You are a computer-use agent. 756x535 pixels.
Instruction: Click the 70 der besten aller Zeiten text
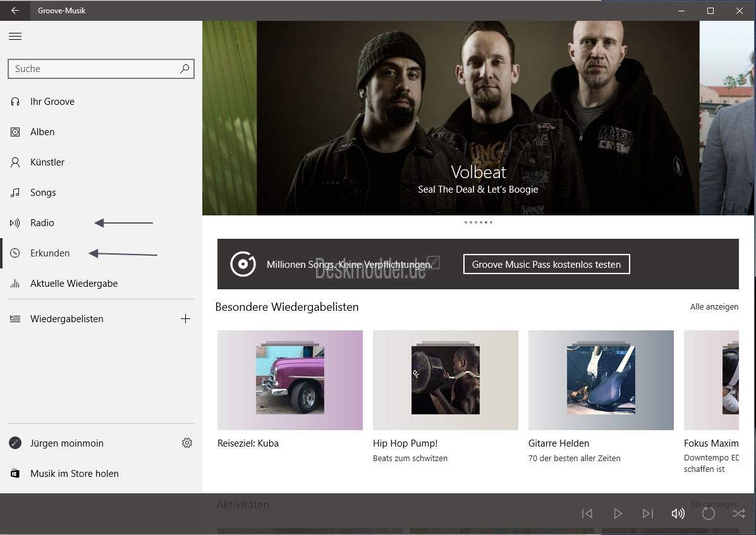point(574,459)
